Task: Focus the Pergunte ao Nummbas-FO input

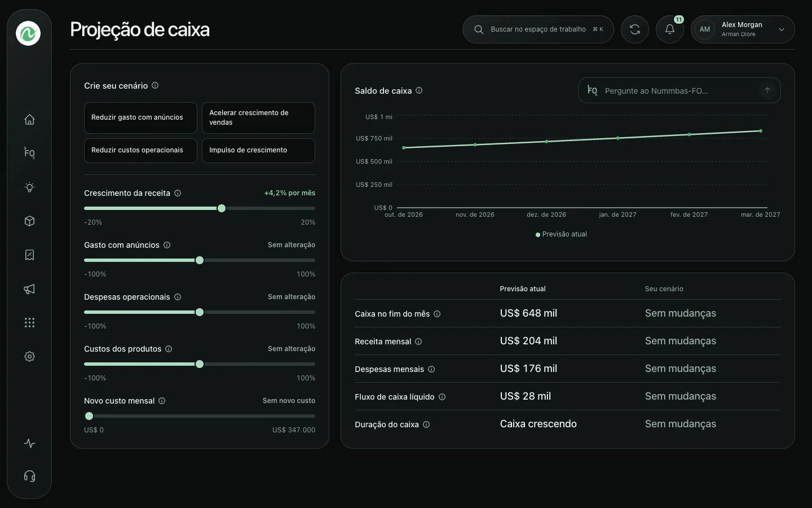Action: click(679, 90)
